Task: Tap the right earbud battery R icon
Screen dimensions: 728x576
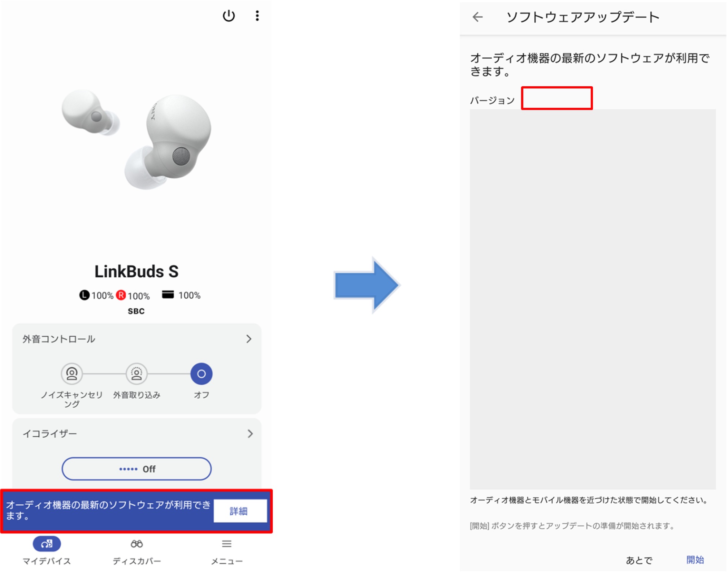Action: [121, 295]
